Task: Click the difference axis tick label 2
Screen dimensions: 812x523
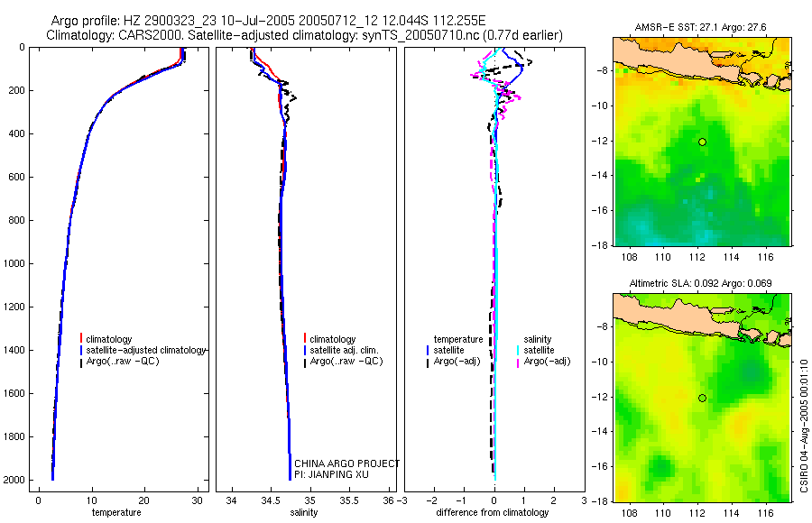Action: pos(554,500)
